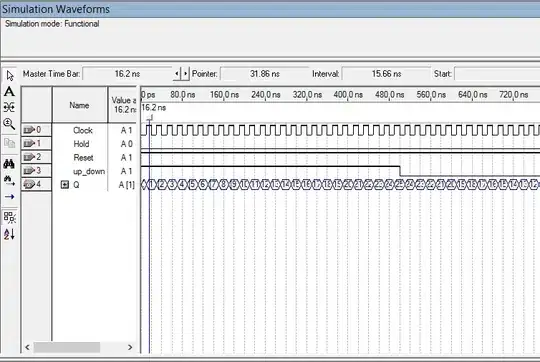Click the Name column header
The image size is (540, 362).
80,105
